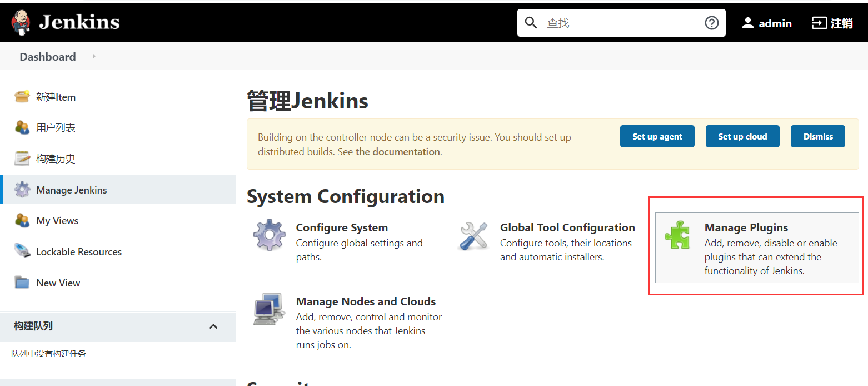Open Manage Plugins
Image resolution: width=868 pixels, height=386 pixels.
click(746, 227)
